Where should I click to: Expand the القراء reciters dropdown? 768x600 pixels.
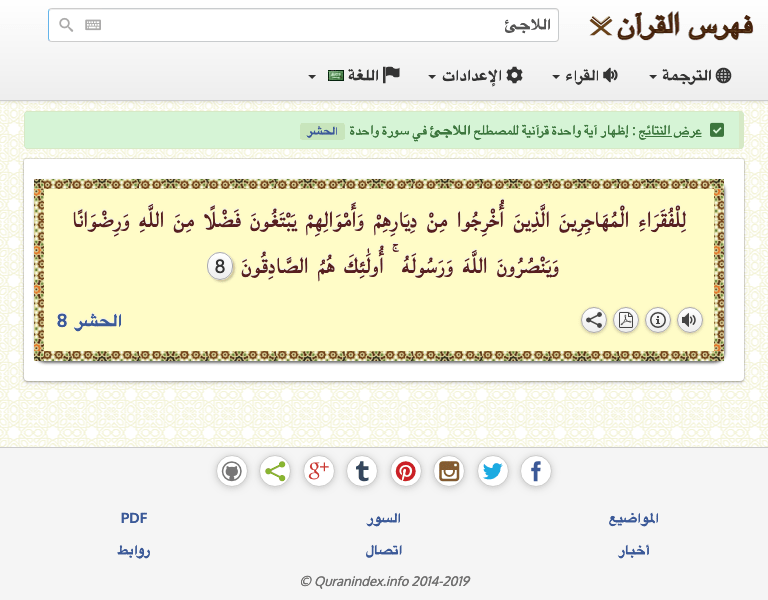585,75
